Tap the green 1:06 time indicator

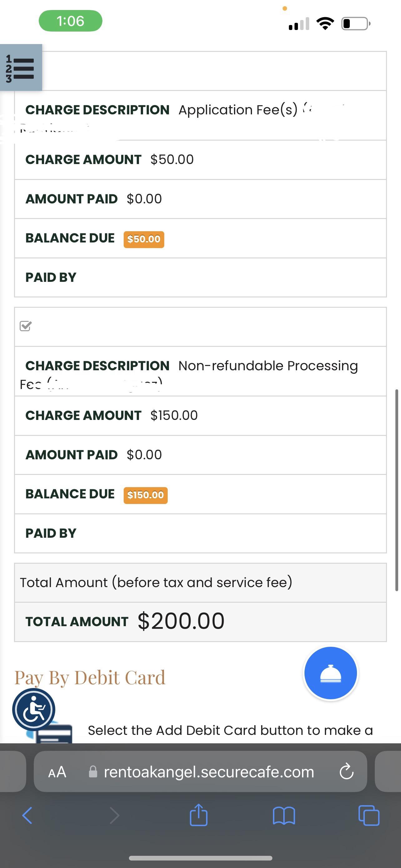pos(70,21)
